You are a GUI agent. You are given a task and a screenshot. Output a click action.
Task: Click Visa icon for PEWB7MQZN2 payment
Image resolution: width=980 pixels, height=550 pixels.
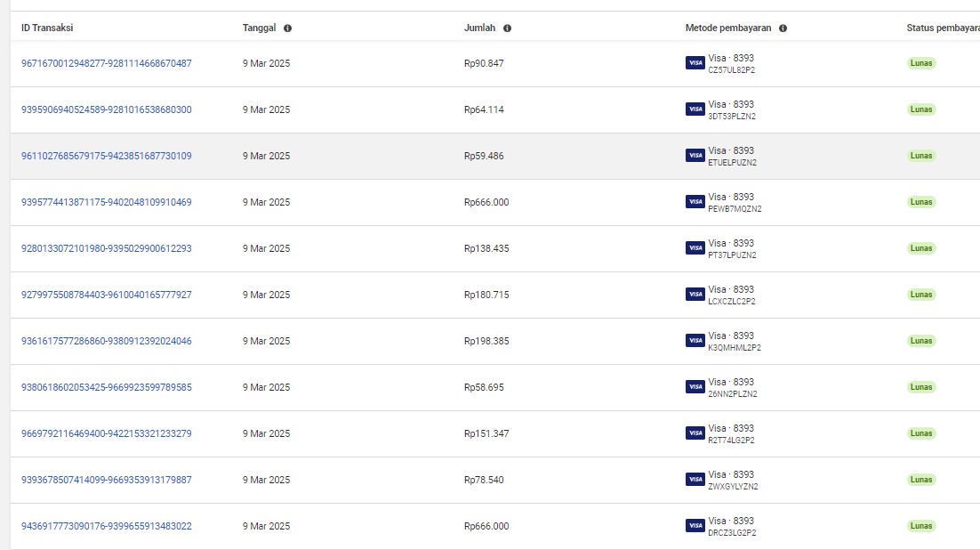point(695,202)
